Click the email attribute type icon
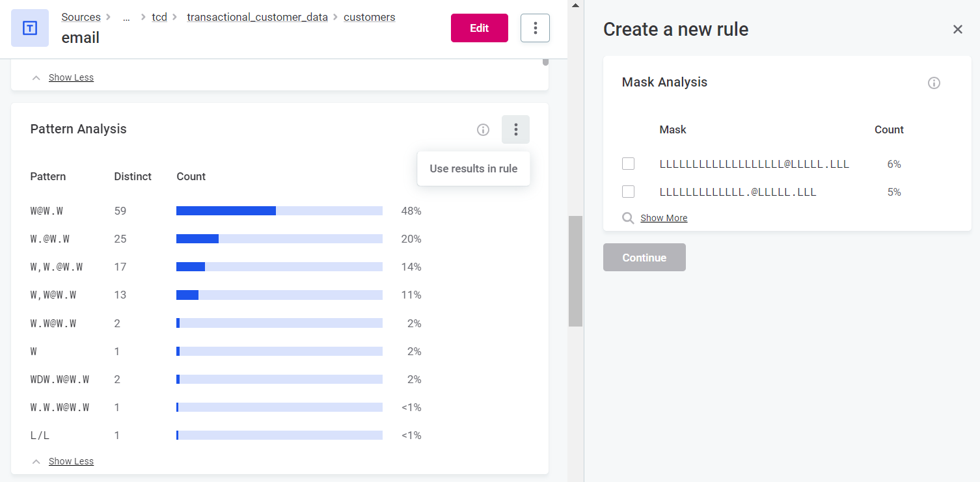 [30, 28]
